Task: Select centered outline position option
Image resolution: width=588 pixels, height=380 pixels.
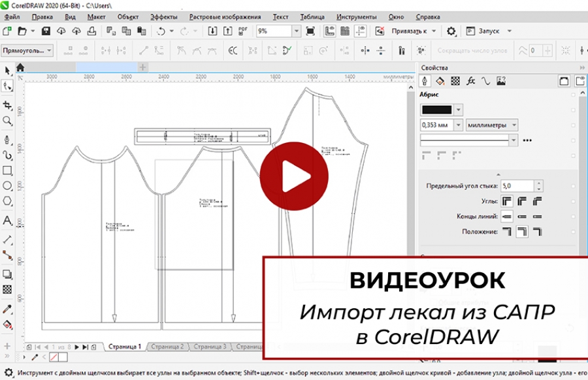Action: 522,232
